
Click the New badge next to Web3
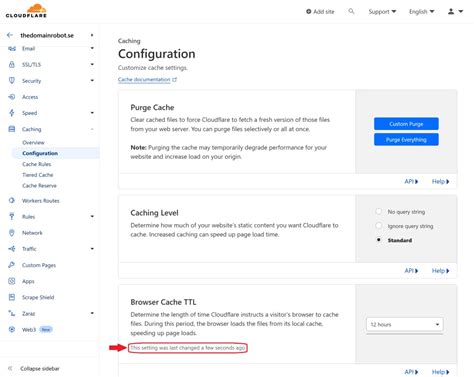point(46,329)
